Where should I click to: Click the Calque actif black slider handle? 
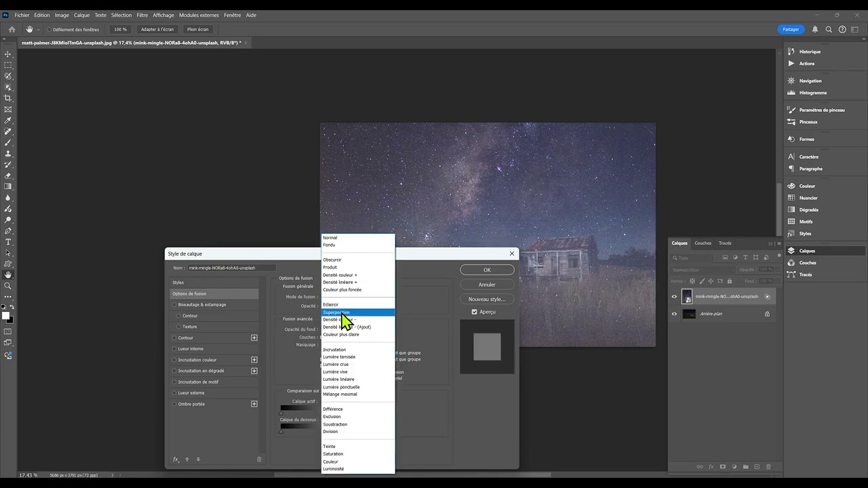[x=281, y=412]
